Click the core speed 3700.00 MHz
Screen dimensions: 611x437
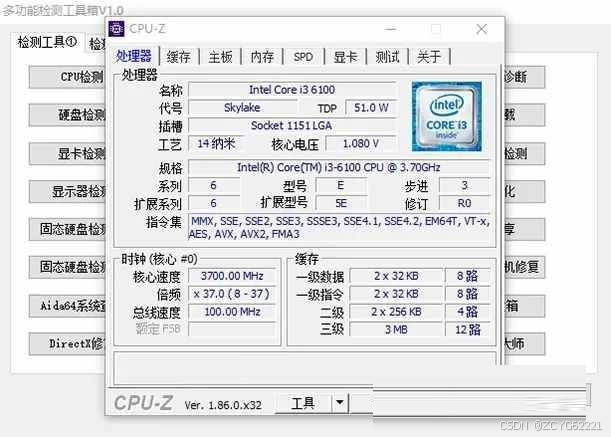click(x=232, y=276)
